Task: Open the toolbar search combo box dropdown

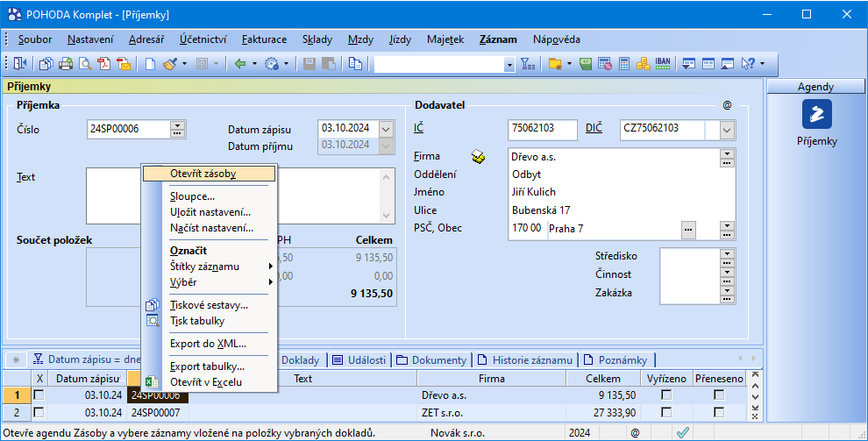Action: (509, 65)
